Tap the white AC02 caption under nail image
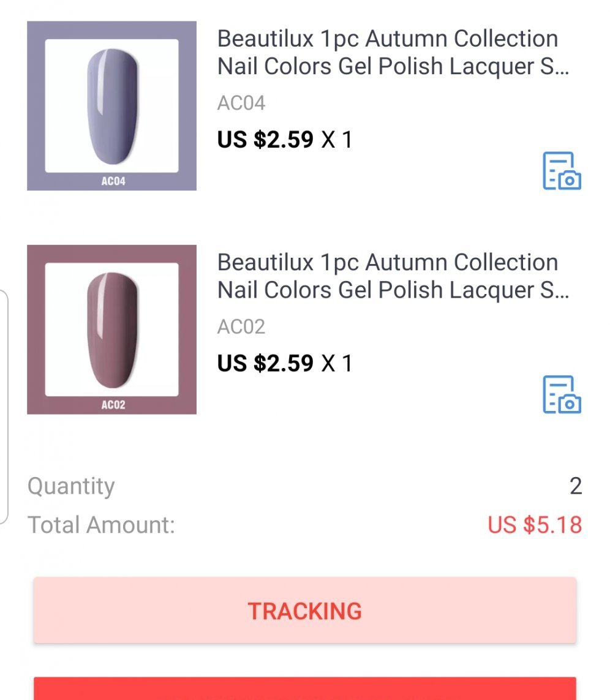Image resolution: width=610 pixels, height=700 pixels. (x=113, y=405)
